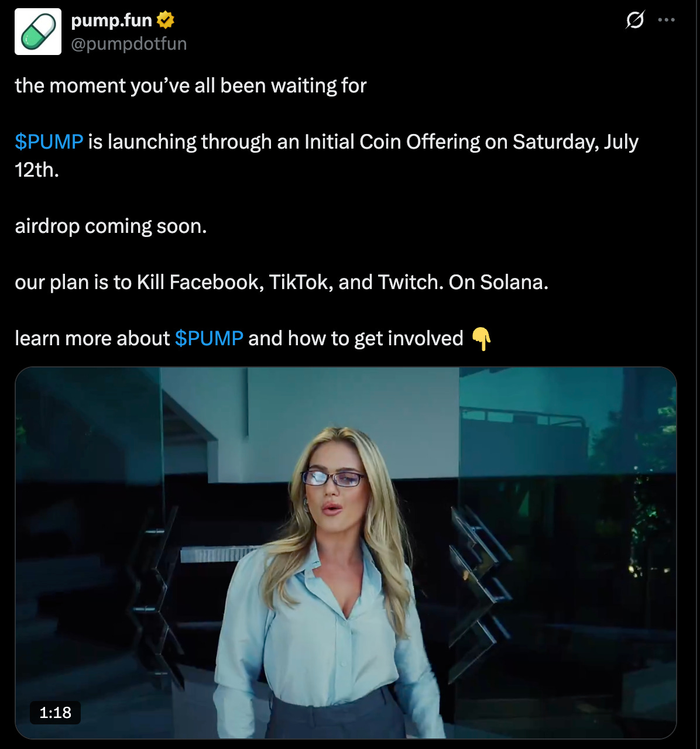Open the pump.fun display name
The height and width of the screenshot is (749, 700).
[x=111, y=20]
